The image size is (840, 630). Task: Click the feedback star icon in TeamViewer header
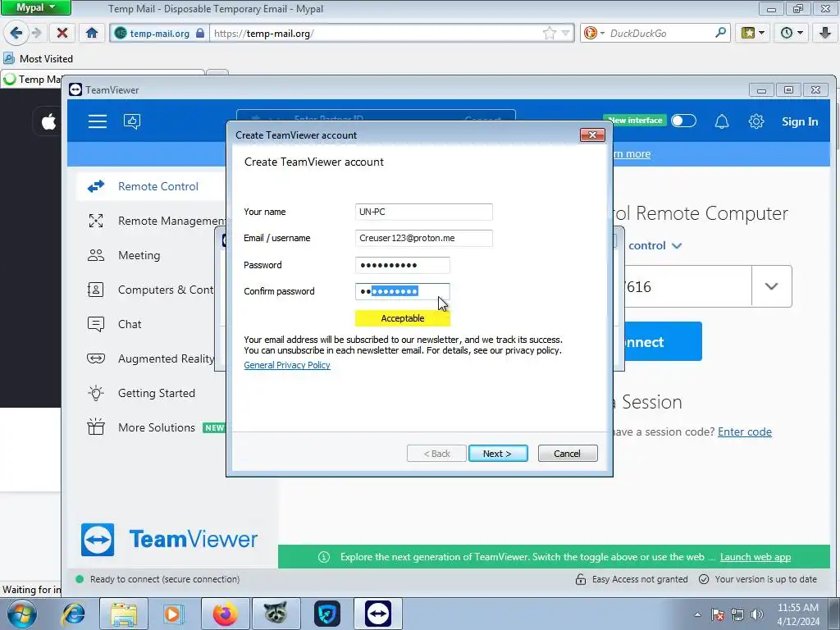[x=132, y=121]
